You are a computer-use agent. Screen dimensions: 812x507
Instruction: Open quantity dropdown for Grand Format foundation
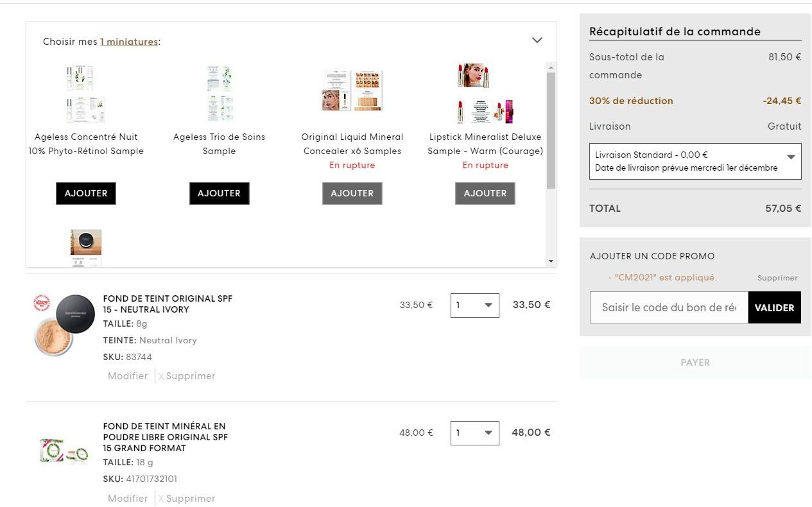[475, 433]
